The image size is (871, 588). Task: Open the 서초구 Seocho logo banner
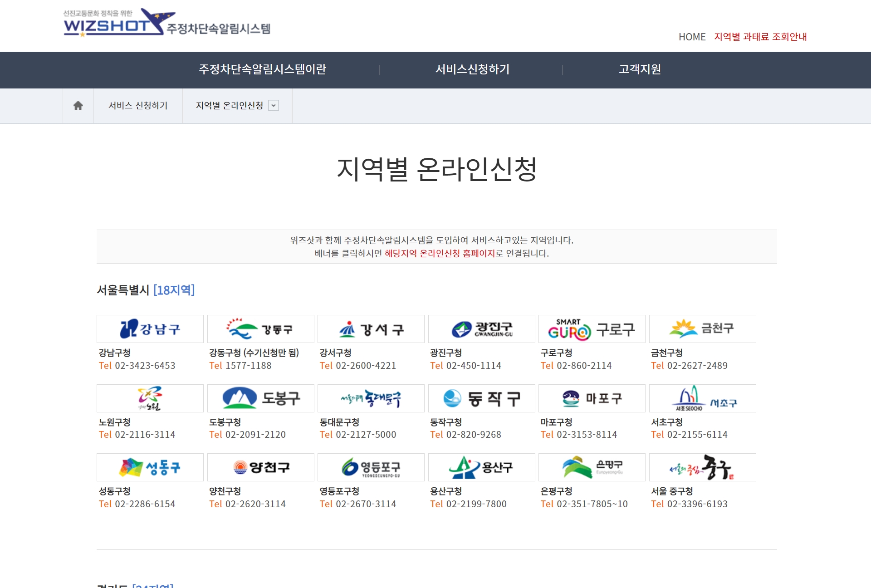click(x=702, y=398)
